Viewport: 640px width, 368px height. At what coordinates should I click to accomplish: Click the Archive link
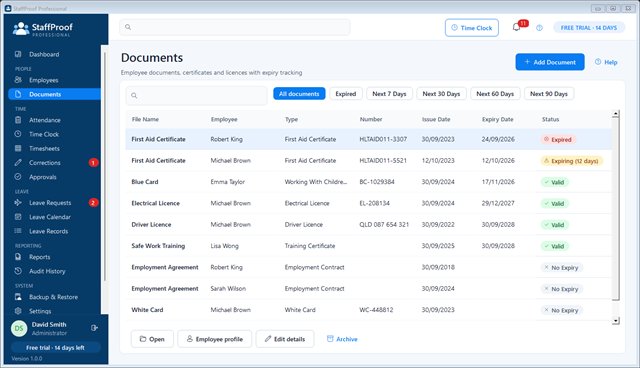click(342, 339)
